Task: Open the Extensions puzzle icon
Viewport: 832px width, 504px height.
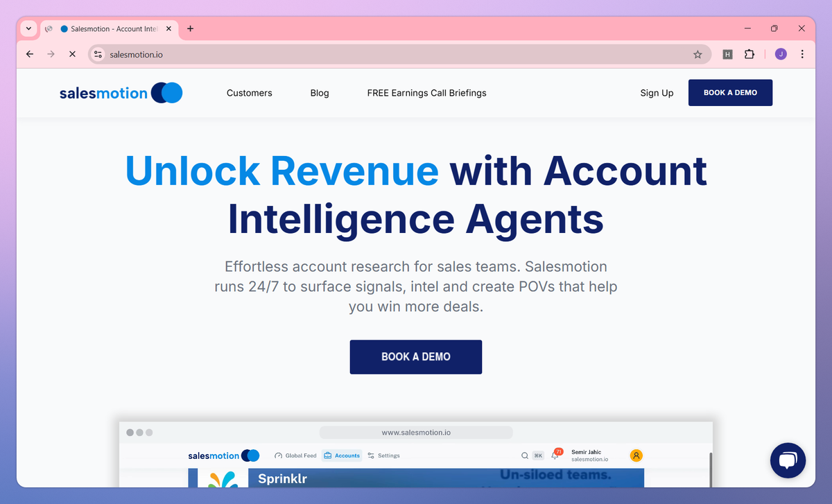Action: tap(749, 54)
